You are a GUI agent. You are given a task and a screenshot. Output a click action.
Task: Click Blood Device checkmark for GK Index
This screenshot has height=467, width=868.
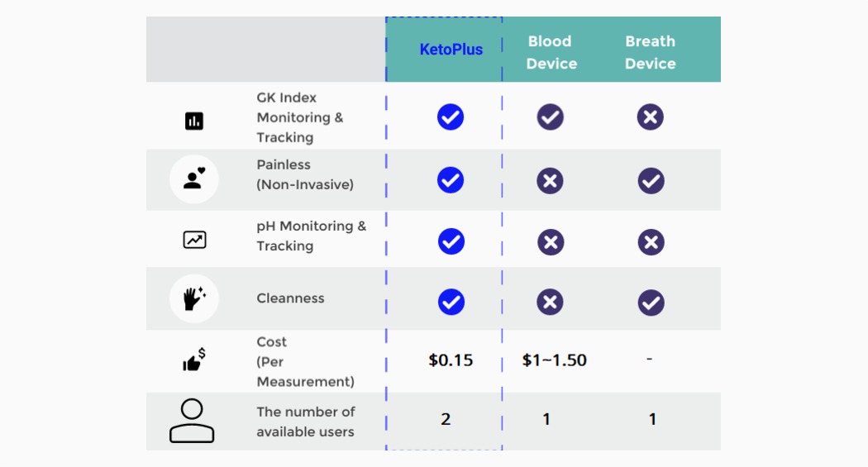(550, 117)
